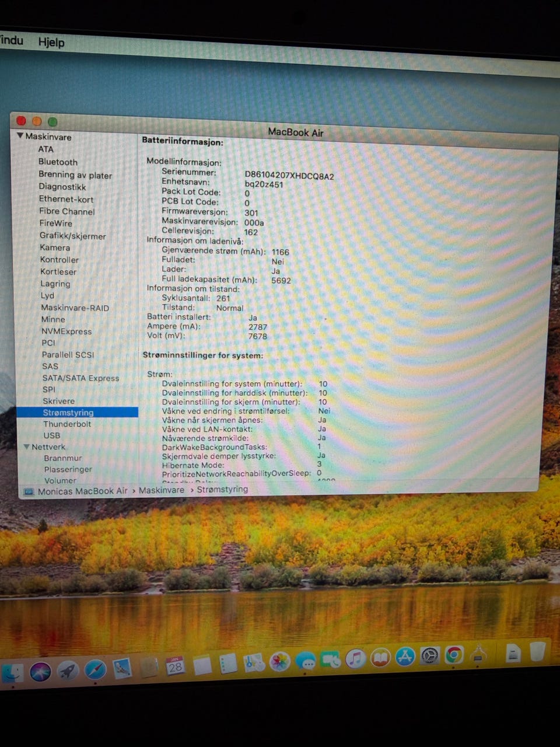Image resolution: width=560 pixels, height=747 pixels.
Task: Open the Trash in the dock
Action: click(x=537, y=651)
